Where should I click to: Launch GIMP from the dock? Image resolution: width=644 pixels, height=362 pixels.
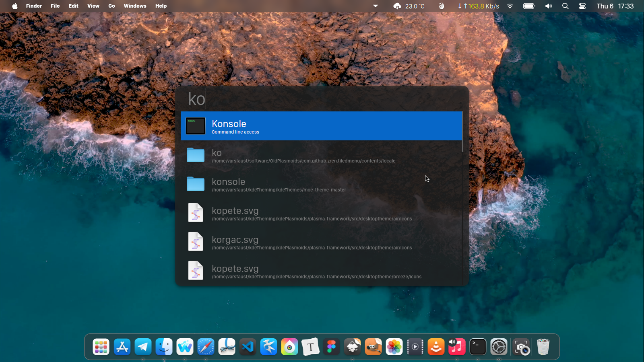(x=373, y=347)
